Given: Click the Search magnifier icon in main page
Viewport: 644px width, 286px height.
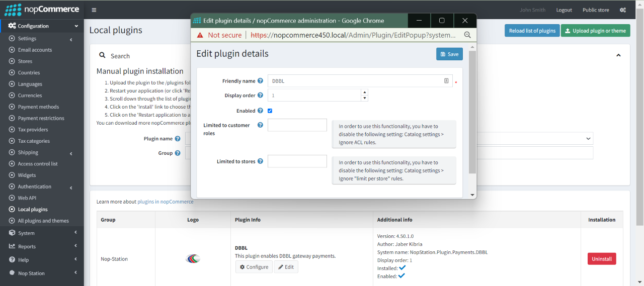Looking at the screenshot, I should [102, 56].
